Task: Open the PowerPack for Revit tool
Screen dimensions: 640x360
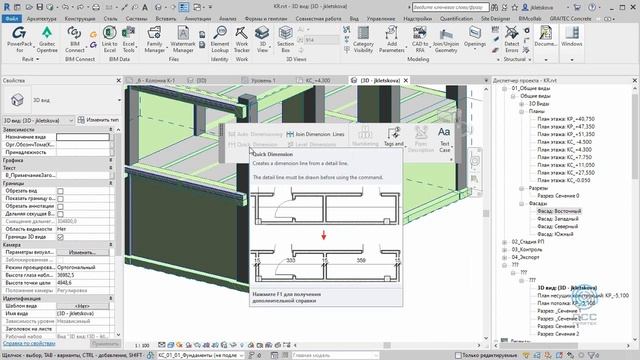Action: (19, 39)
